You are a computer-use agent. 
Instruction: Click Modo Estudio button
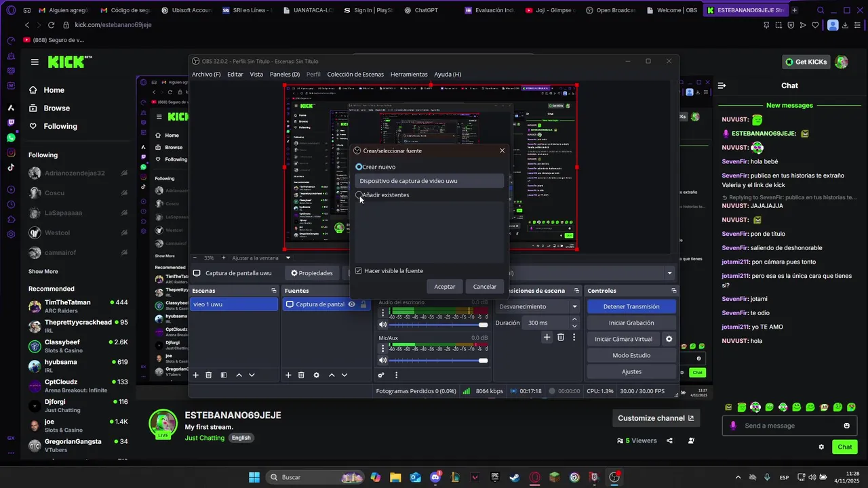631,355
